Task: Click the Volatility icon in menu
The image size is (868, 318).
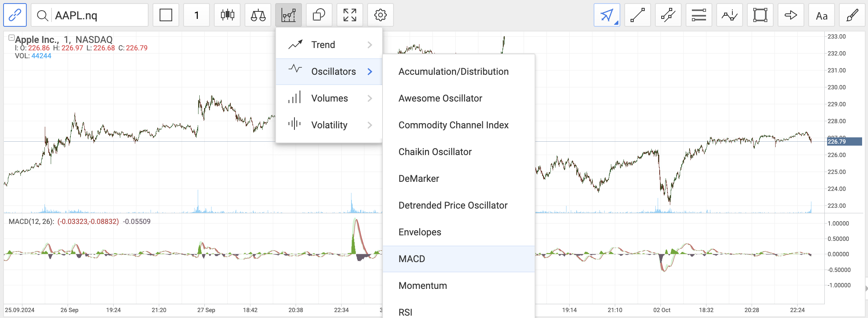Action: tap(294, 124)
